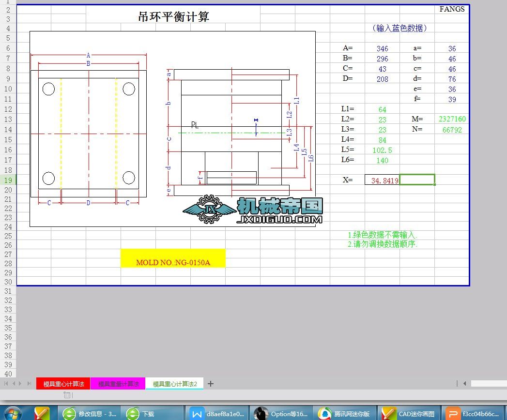Image resolution: width=507 pixels, height=420 pixels.
Task: Select the L2 result cell 23
Action: (x=382, y=120)
